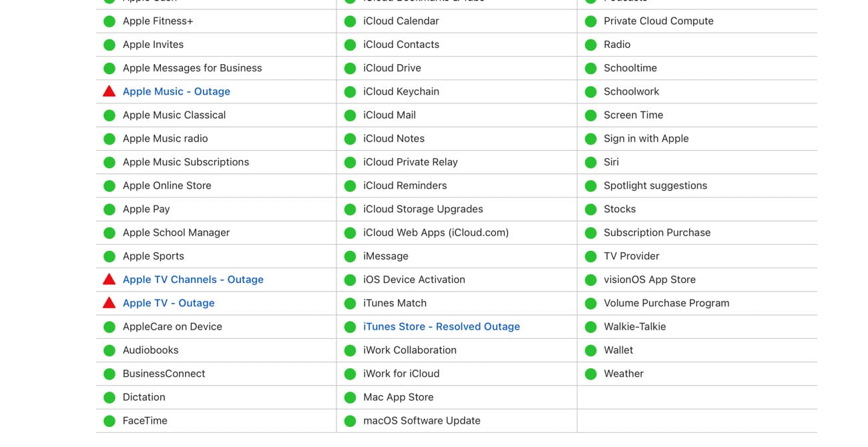The height and width of the screenshot is (447, 868).
Task: Click the red triangle next to Apple TV Channels
Action: coord(109,280)
